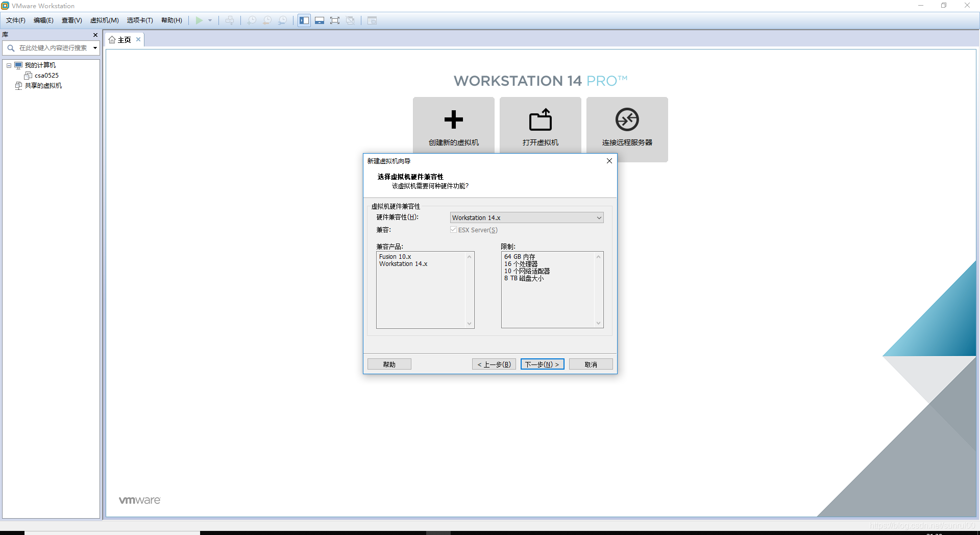Click the VMware Workstation title bar icon
Screen dimensions: 980x535
[x=5, y=6]
